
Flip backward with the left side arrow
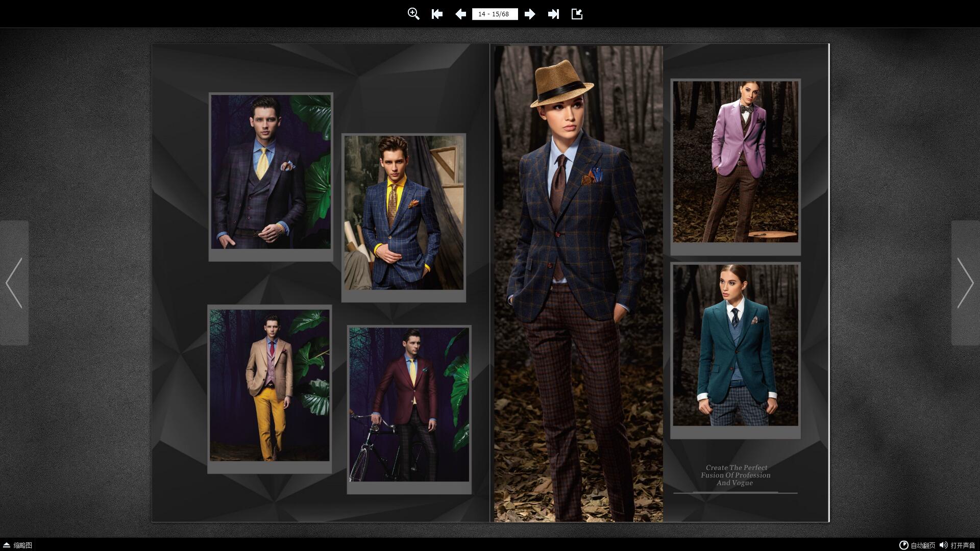pos(14,283)
